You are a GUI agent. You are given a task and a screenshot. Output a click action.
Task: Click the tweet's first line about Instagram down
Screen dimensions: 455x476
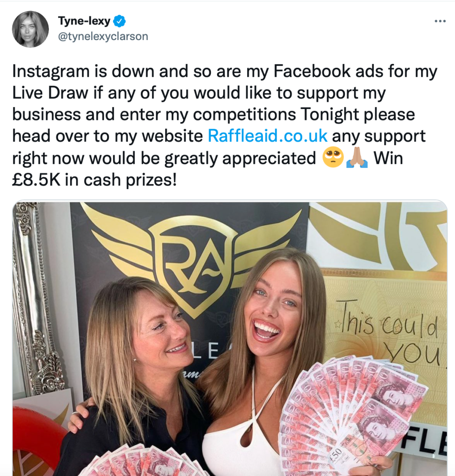[x=225, y=71]
